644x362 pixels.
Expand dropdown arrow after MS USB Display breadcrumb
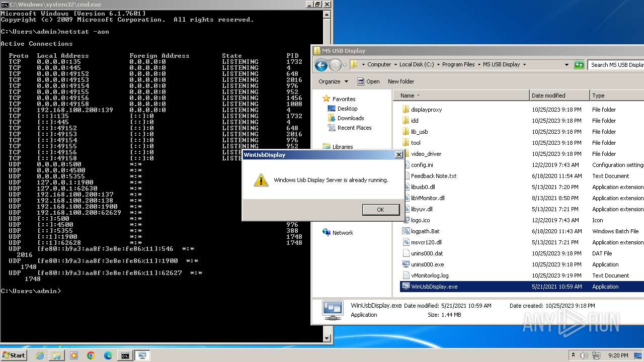coord(524,64)
